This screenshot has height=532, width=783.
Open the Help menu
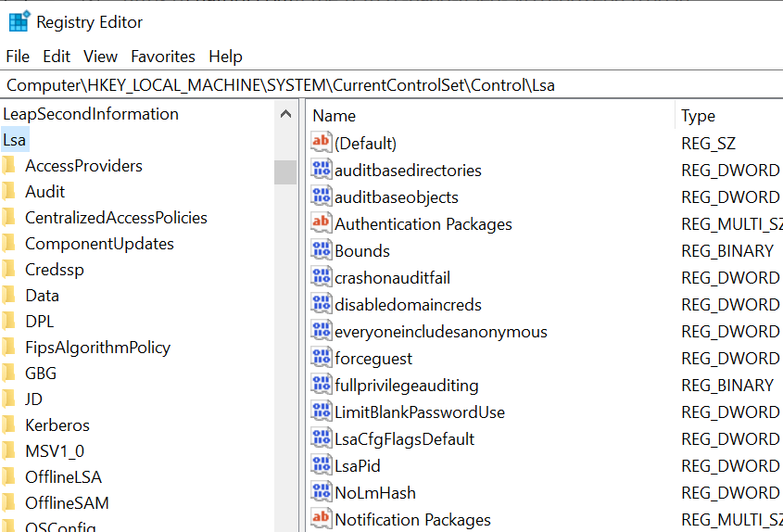click(225, 57)
